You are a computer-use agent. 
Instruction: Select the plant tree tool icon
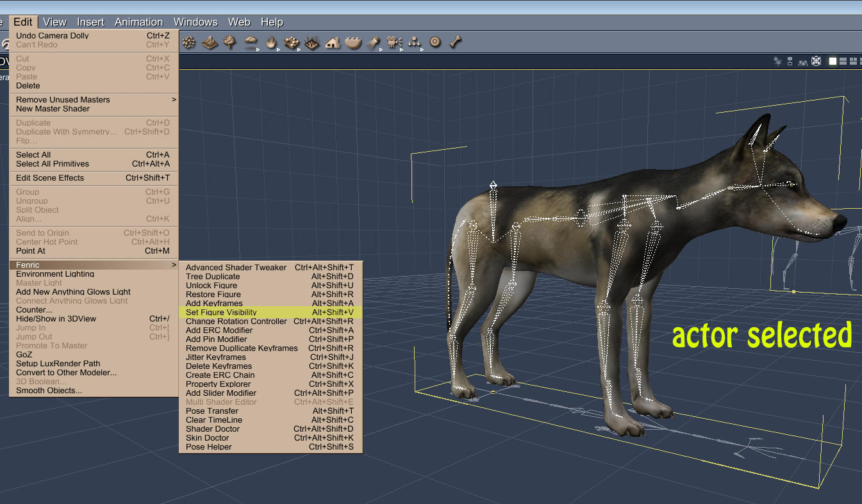(230, 43)
